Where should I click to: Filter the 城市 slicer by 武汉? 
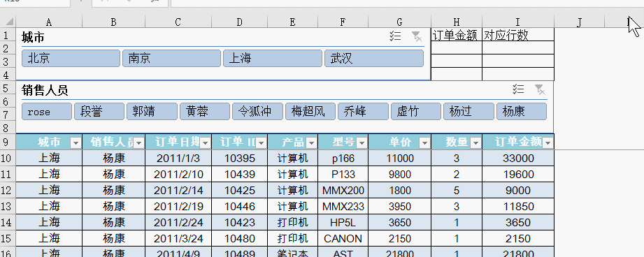(374, 59)
